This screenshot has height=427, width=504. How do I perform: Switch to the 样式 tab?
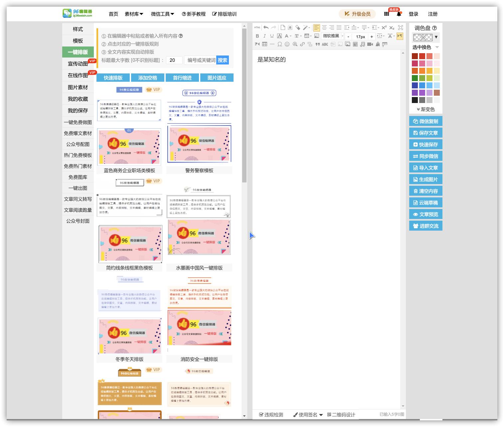pyautogui.click(x=78, y=29)
